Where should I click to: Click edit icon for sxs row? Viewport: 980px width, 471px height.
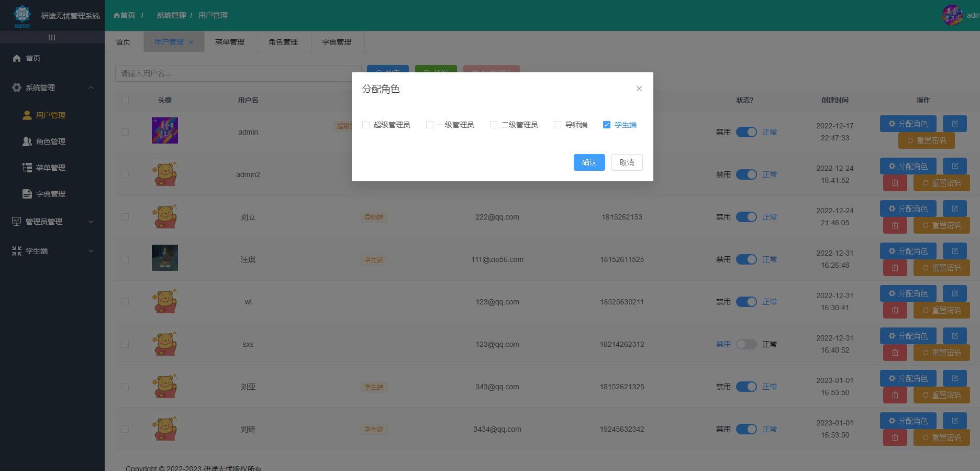coord(955,336)
